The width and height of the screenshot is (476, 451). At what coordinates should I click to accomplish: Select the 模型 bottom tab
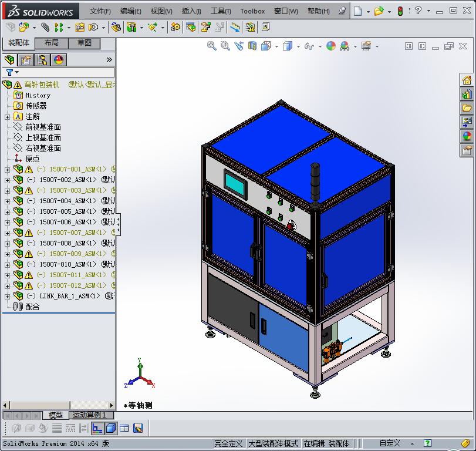click(x=56, y=415)
